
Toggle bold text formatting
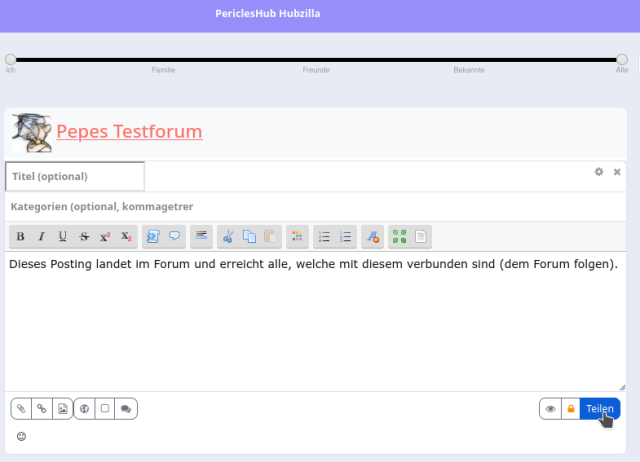(x=20, y=237)
